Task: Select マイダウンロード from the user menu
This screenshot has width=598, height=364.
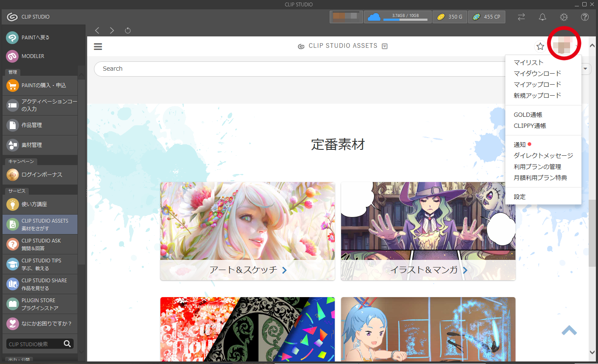Action: click(x=537, y=74)
